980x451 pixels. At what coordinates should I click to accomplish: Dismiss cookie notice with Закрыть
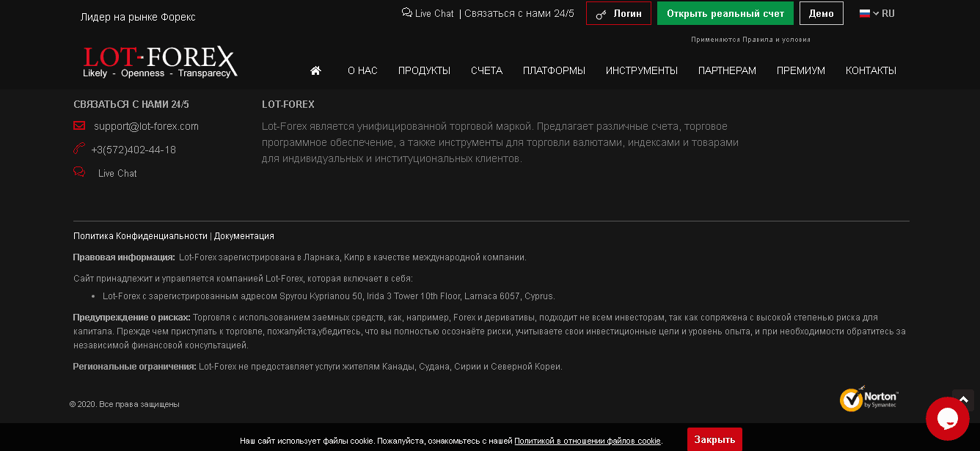point(714,439)
